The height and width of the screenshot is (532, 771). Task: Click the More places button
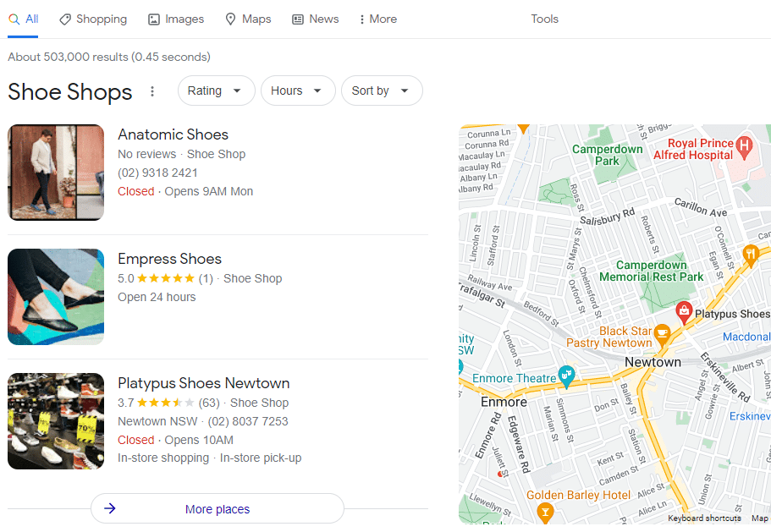217,508
